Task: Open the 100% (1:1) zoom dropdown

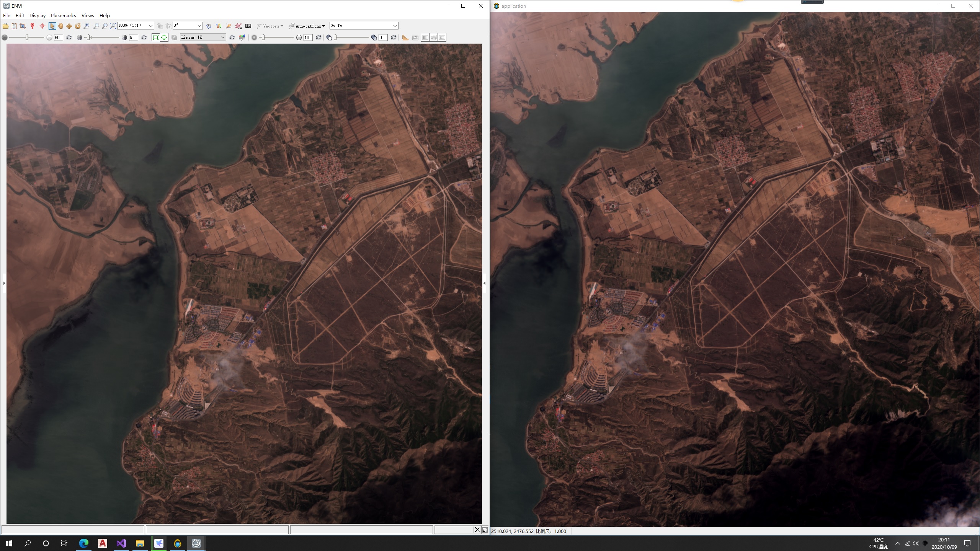Action: 150,26
